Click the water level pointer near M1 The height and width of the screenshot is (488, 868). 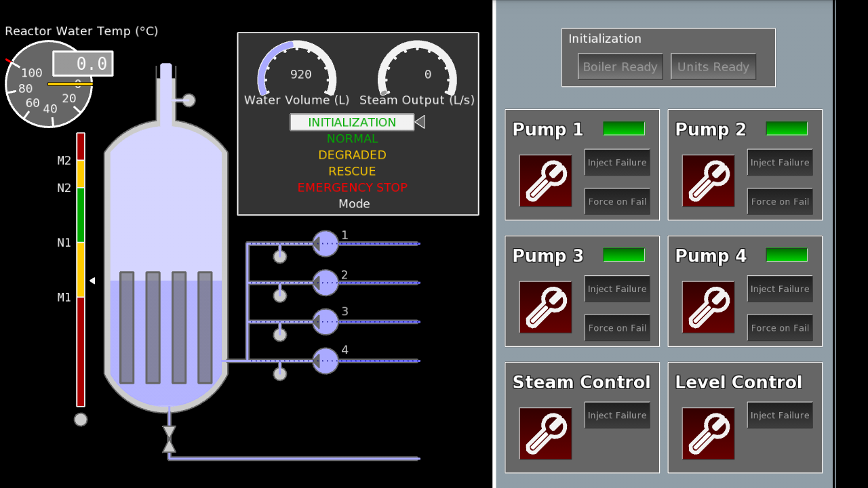tap(92, 281)
